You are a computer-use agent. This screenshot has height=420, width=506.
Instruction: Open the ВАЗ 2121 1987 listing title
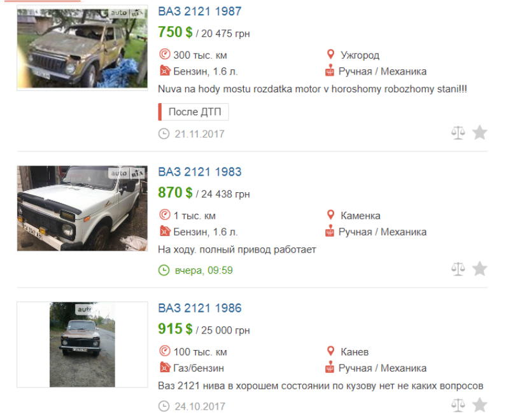coord(200,11)
